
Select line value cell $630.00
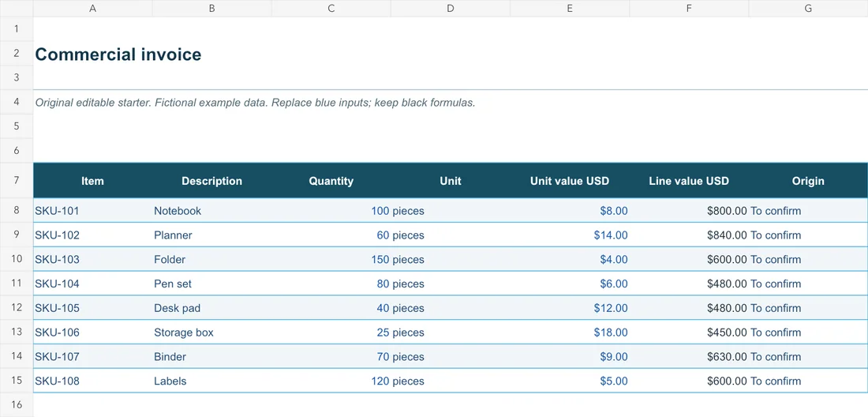pyautogui.click(x=689, y=357)
